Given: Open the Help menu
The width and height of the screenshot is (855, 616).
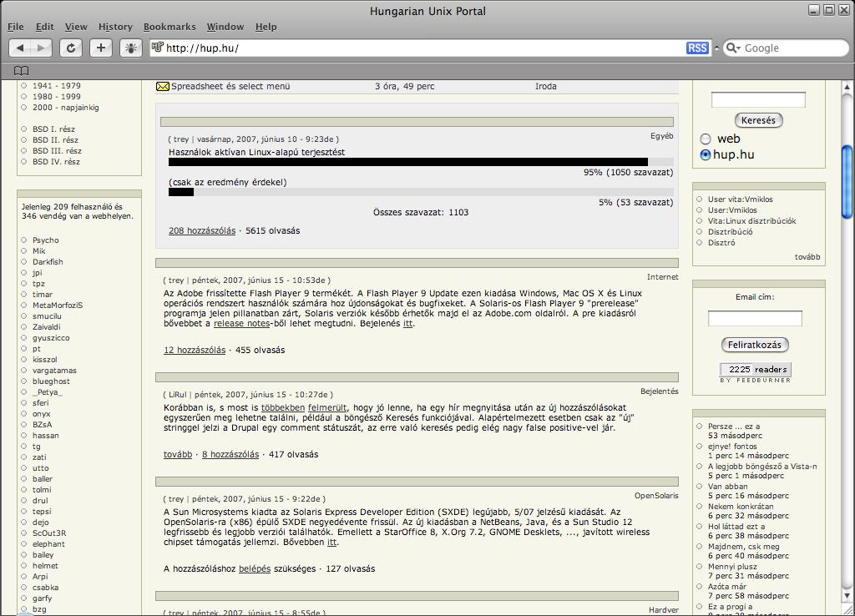Looking at the screenshot, I should [266, 27].
